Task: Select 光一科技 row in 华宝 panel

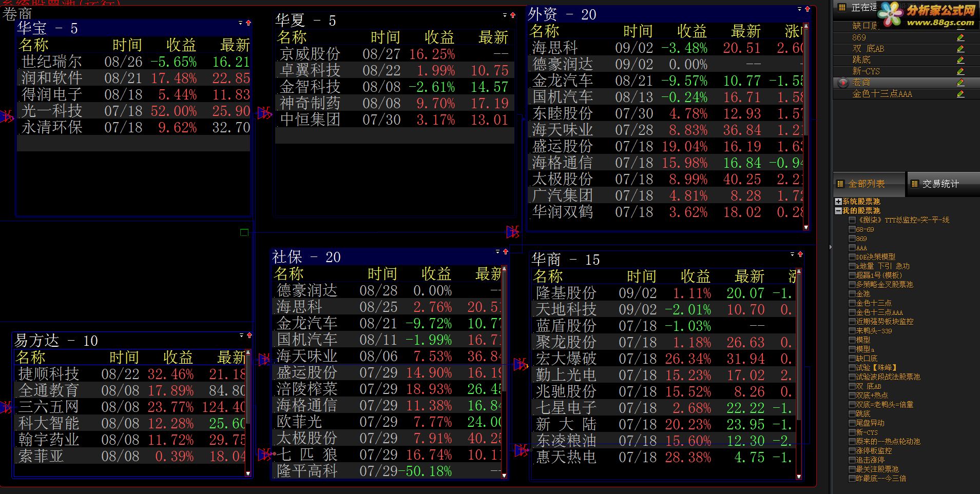Action: (133, 111)
